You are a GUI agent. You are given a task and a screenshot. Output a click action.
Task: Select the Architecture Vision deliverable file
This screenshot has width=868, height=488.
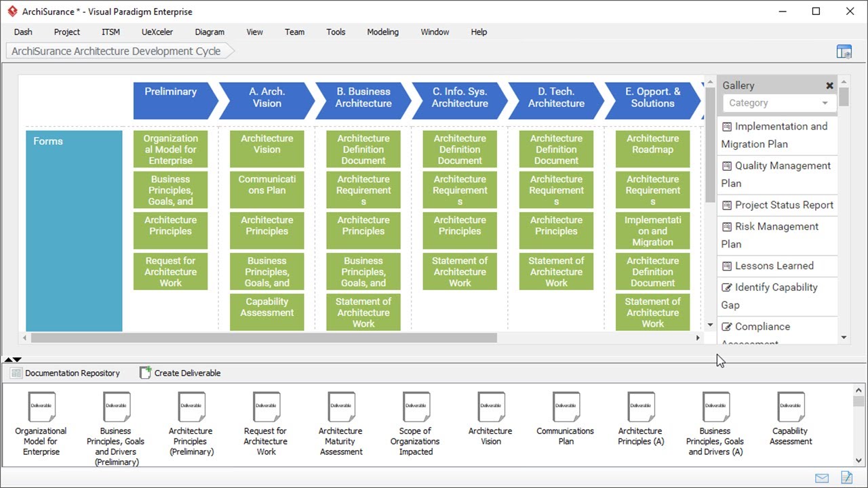tap(491, 407)
